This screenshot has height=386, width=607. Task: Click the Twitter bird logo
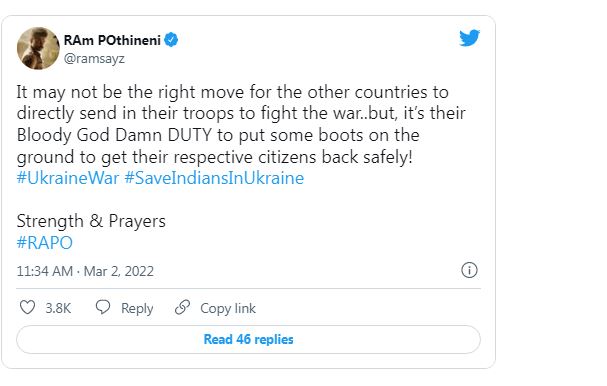point(469,38)
